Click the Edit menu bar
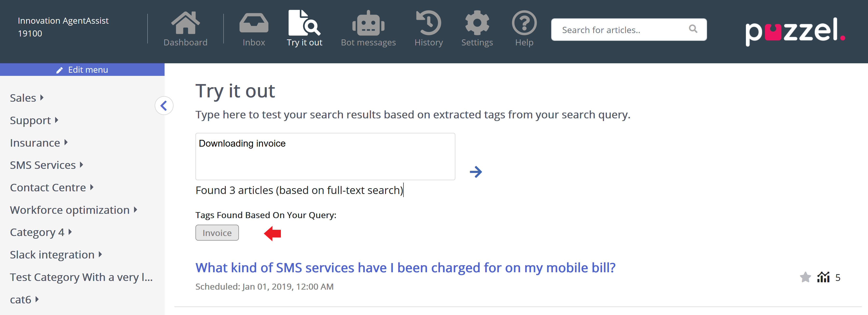868x315 pixels. coord(82,70)
